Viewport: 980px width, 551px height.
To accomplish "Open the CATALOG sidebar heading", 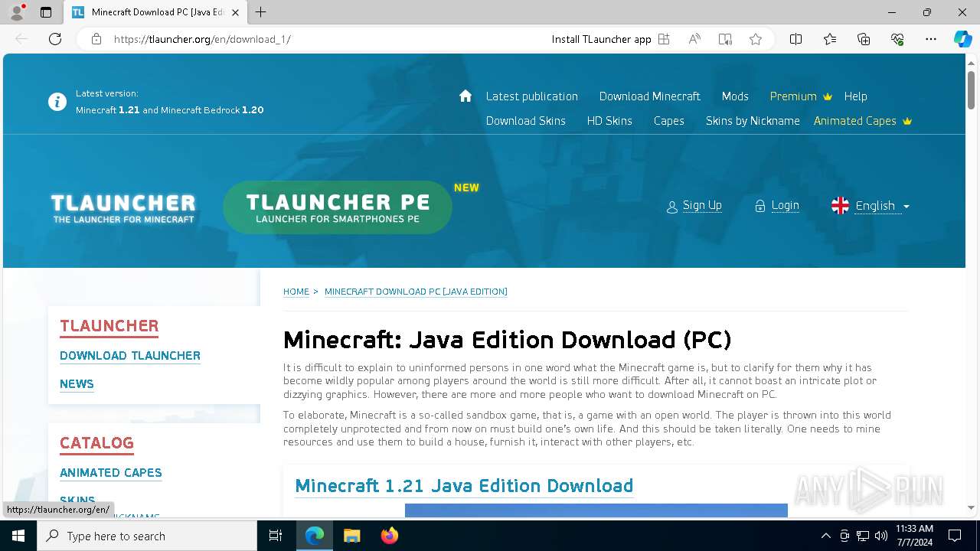I will pyautogui.click(x=96, y=443).
